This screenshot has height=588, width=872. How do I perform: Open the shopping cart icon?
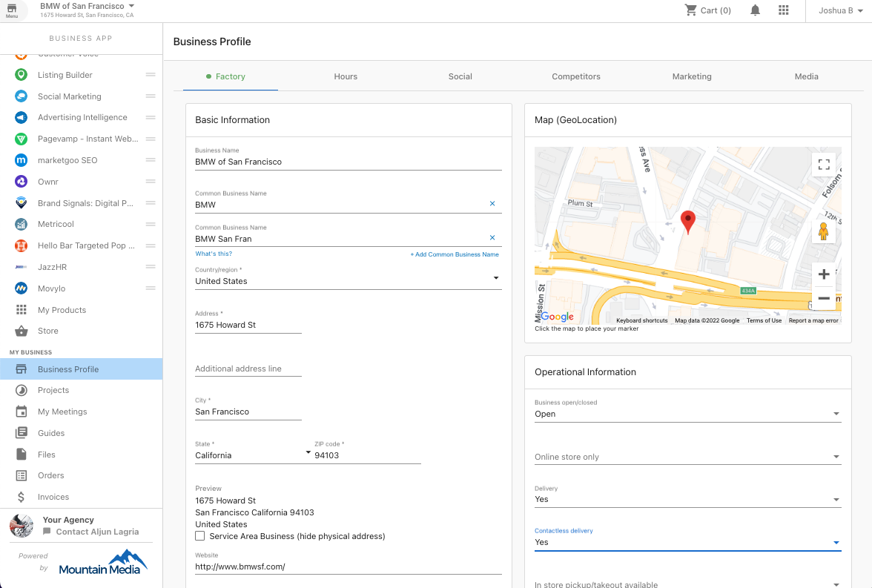click(x=691, y=10)
